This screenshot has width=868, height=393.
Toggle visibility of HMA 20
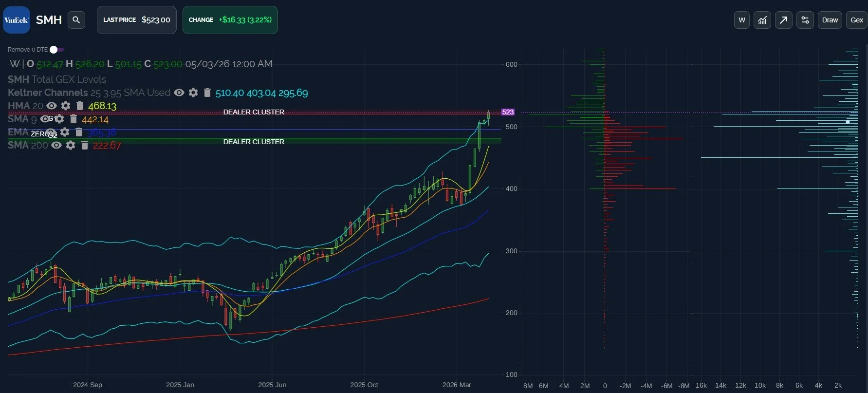coord(52,106)
